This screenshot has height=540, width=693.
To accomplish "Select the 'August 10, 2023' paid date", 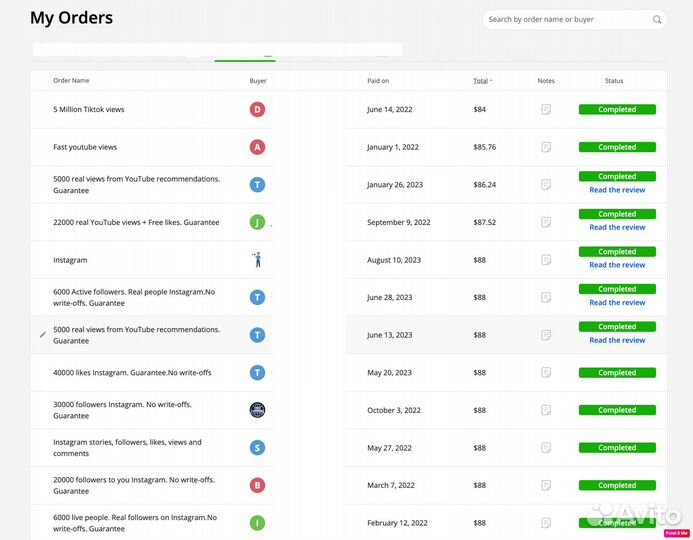I will (x=394, y=260).
